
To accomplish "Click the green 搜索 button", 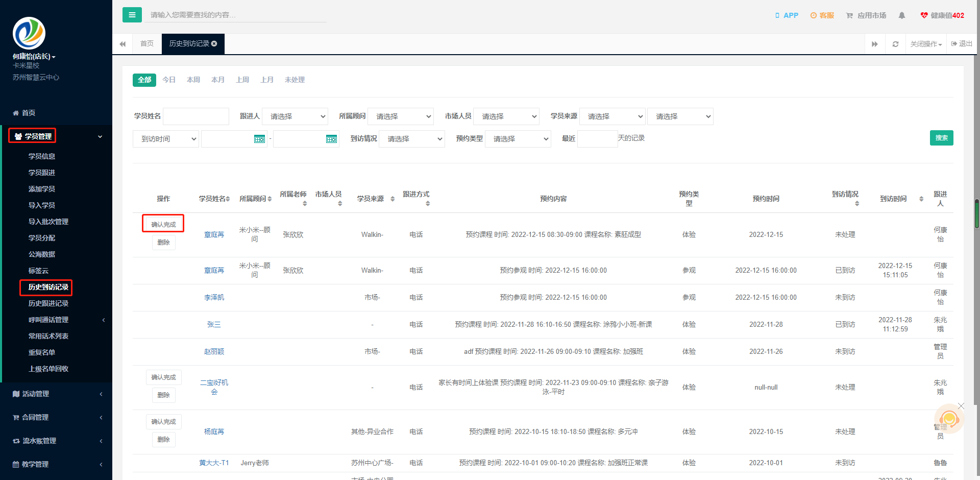I will click(942, 138).
